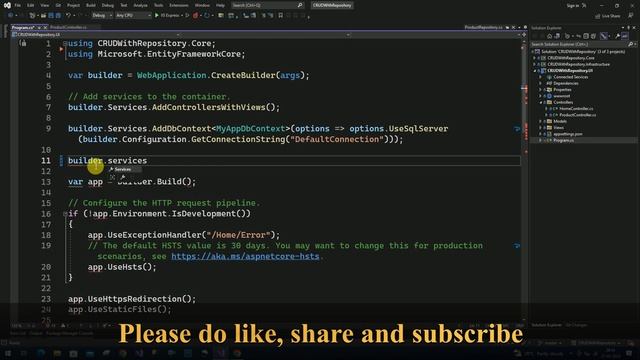Click the Visual Studio search box
The width and height of the screenshot is (640, 360).
(267, 5)
